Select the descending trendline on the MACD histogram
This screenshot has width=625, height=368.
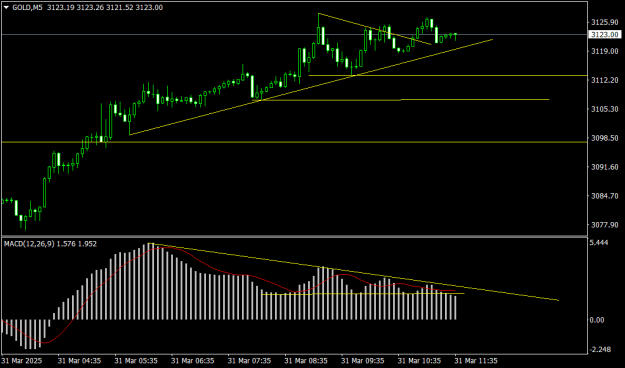(353, 272)
